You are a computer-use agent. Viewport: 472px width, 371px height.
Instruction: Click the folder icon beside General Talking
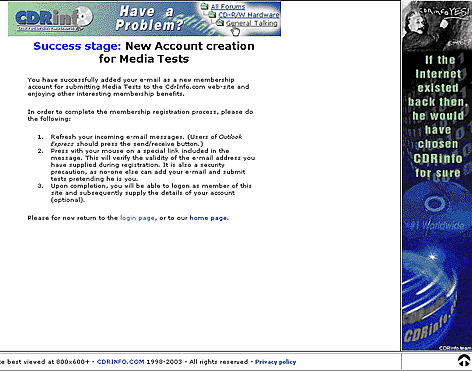[220, 23]
